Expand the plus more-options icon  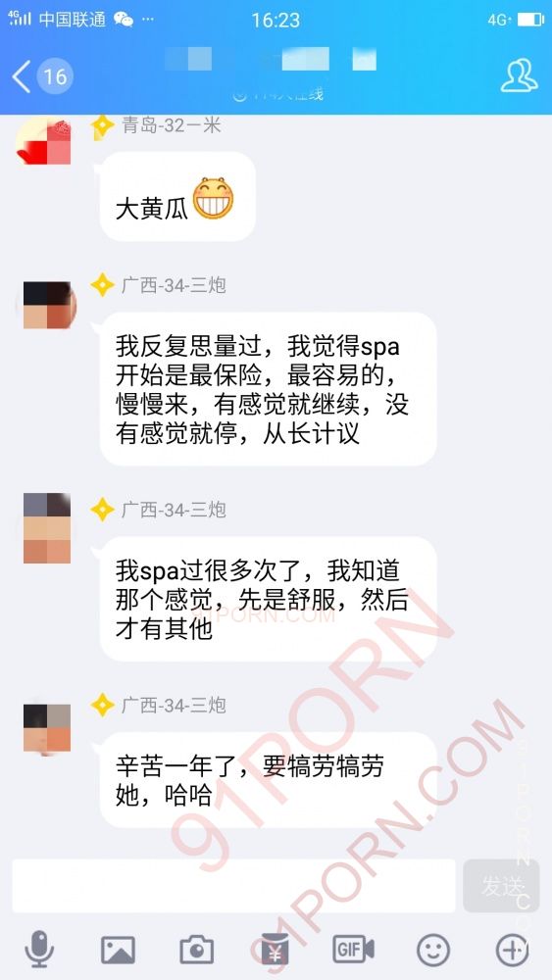[x=512, y=950]
